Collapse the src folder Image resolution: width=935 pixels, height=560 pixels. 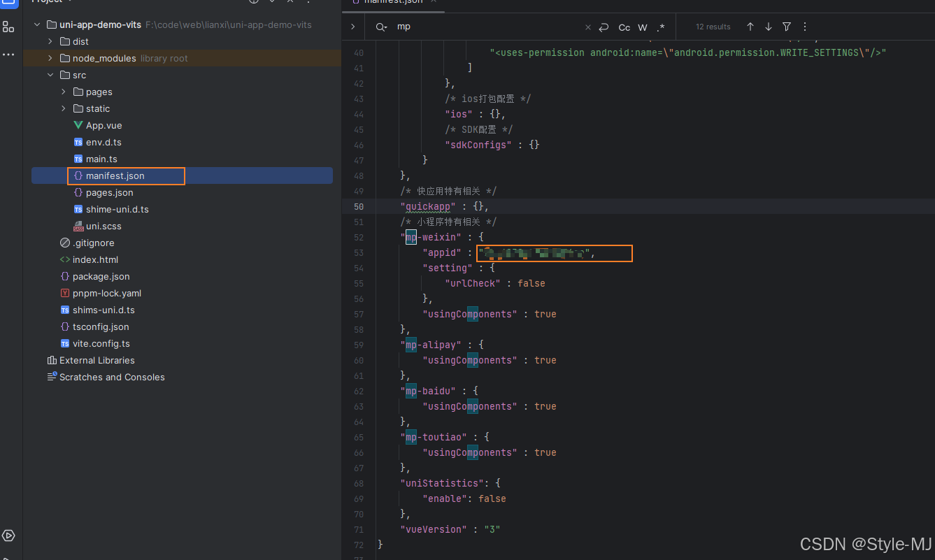click(50, 75)
